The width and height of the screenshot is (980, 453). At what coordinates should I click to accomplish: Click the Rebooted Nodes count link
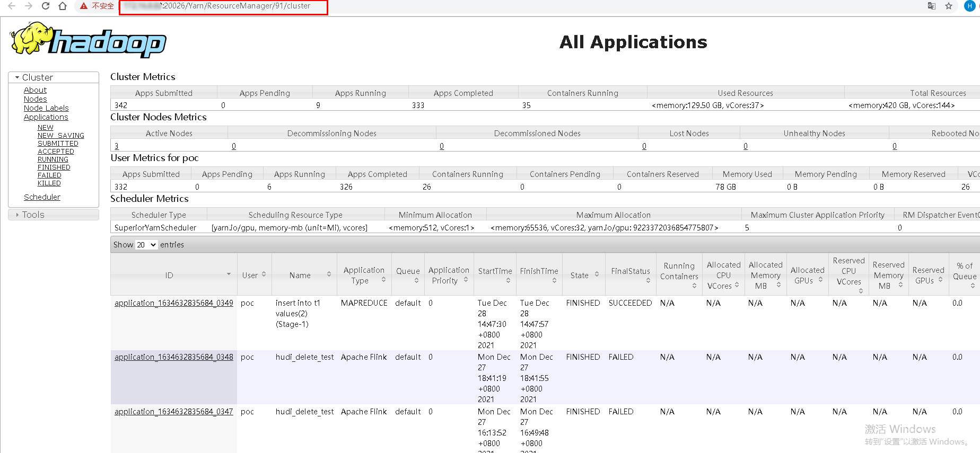[895, 146]
